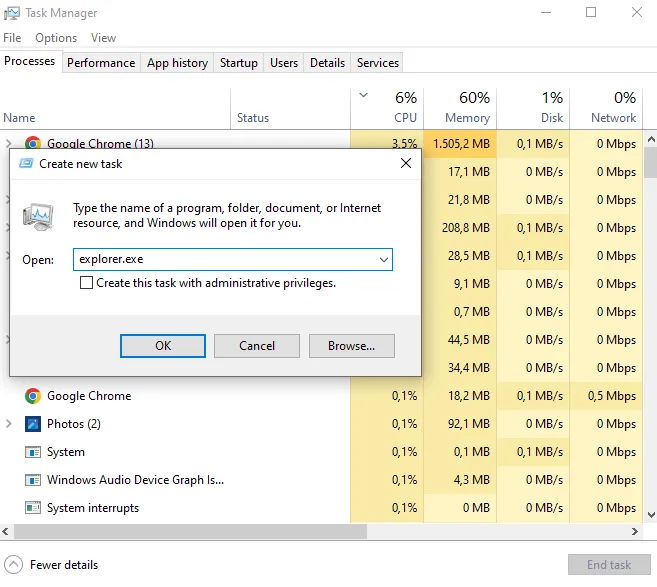Switch to the Details tab

tap(327, 63)
